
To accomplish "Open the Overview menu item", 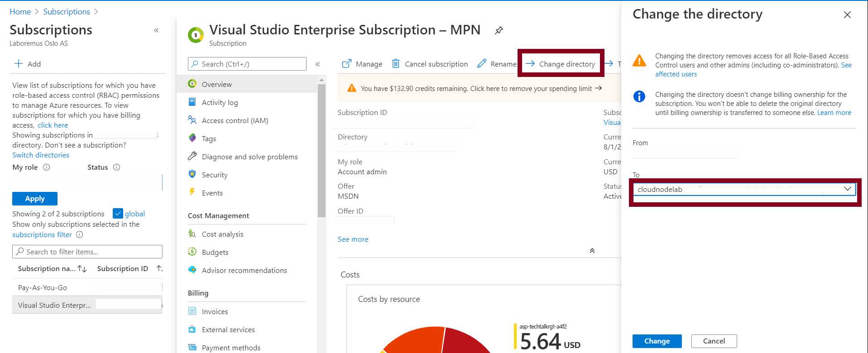I will point(247,84).
